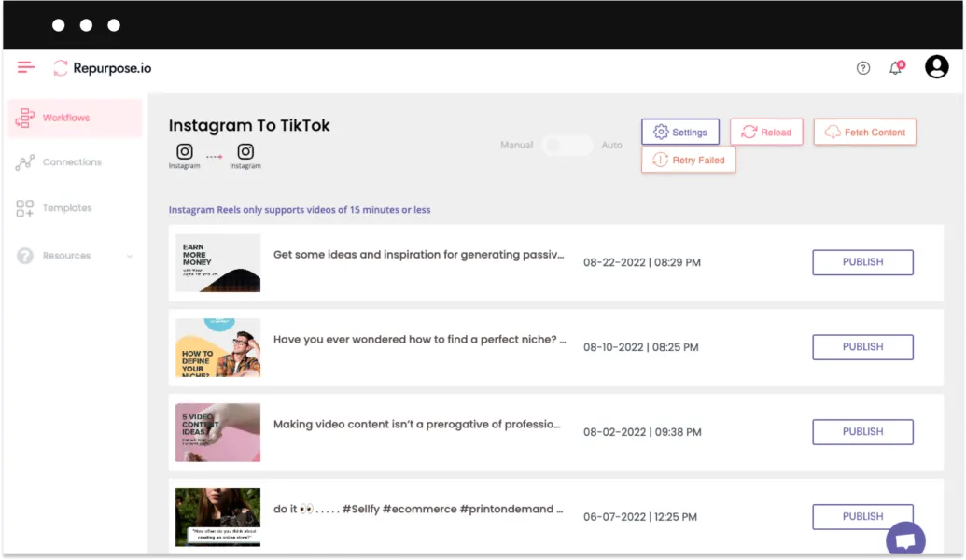This screenshot has height=560, width=966.
Task: Publish the Sellfy ecommerce video
Action: pos(862,517)
